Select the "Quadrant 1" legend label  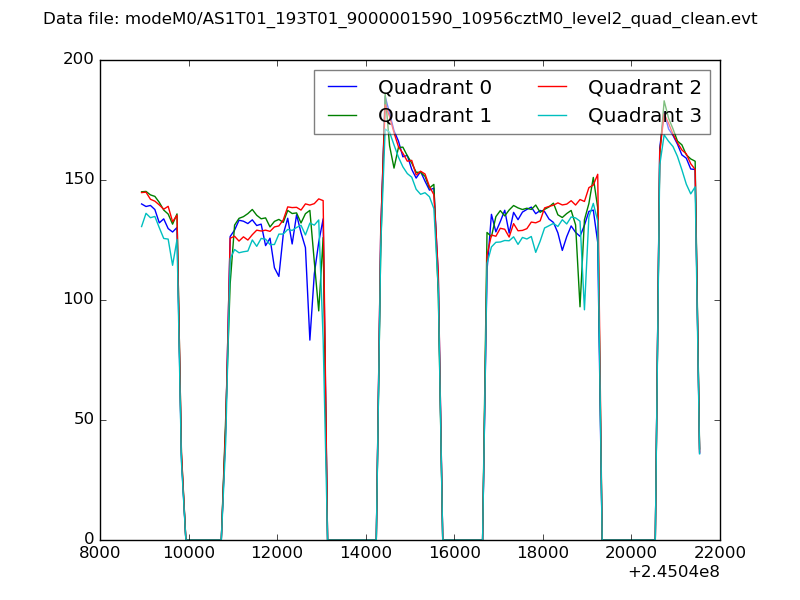click(434, 116)
